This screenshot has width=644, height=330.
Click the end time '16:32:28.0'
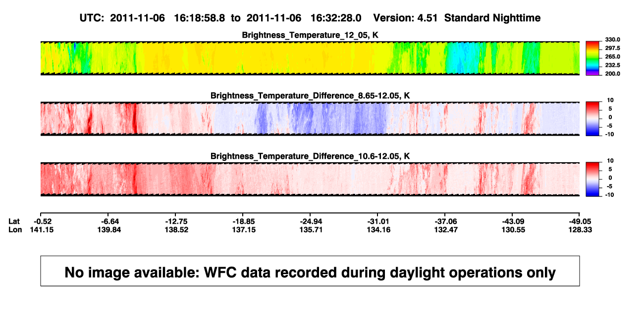(x=336, y=18)
